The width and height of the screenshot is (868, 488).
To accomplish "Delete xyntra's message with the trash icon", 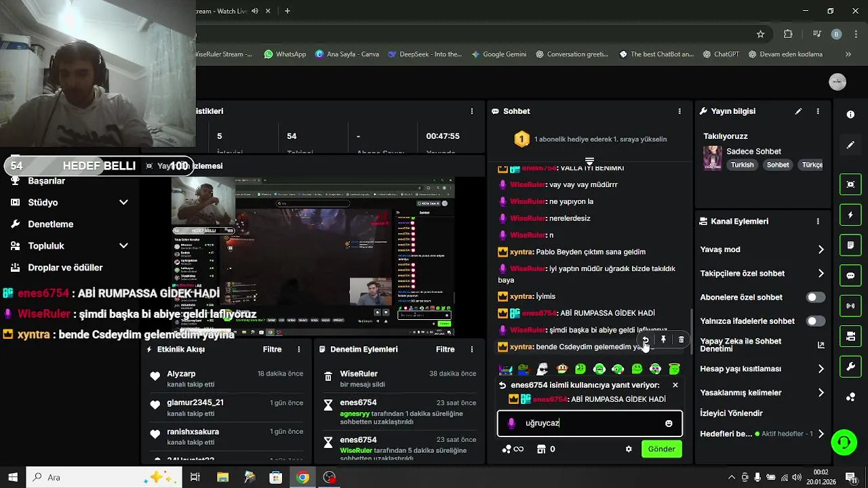I will click(x=682, y=340).
